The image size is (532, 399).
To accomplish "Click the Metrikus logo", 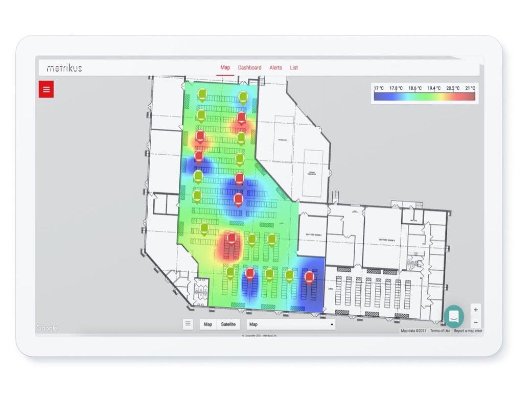I will [64, 68].
